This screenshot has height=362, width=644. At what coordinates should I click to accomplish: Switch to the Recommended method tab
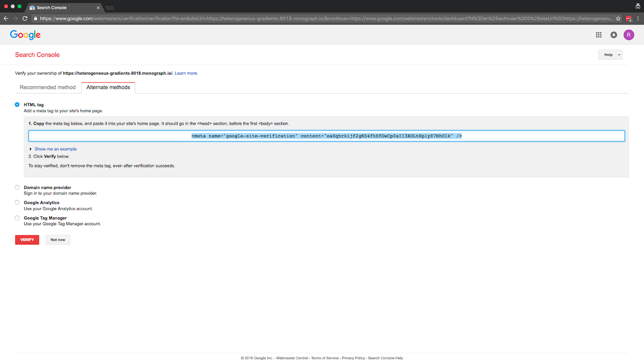click(x=47, y=88)
